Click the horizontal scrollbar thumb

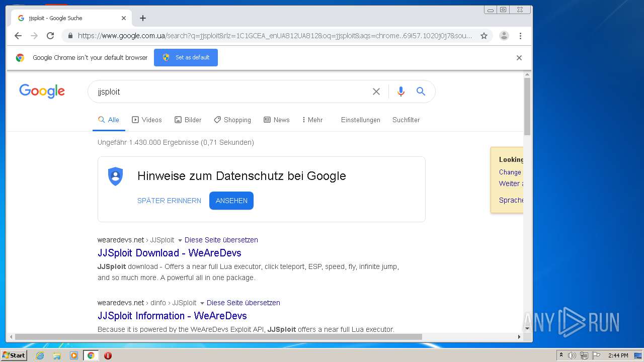pos(218,337)
